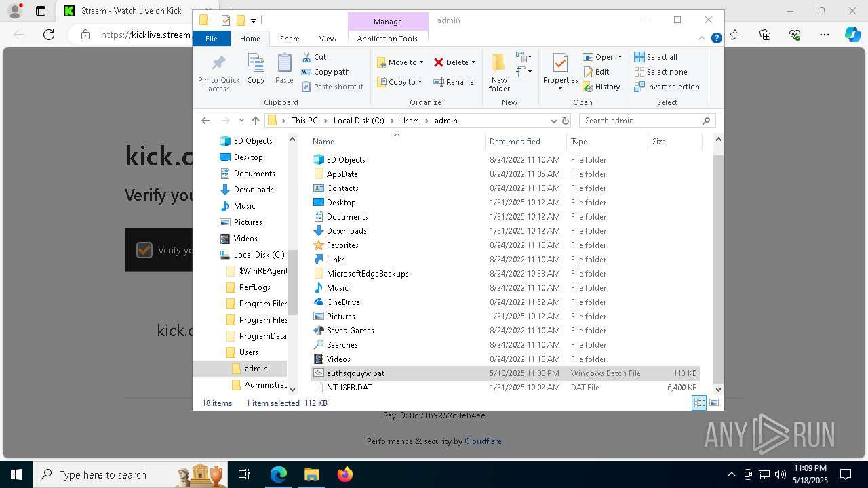Switch to large icons view
The height and width of the screenshot is (488, 868).
pos(713,403)
